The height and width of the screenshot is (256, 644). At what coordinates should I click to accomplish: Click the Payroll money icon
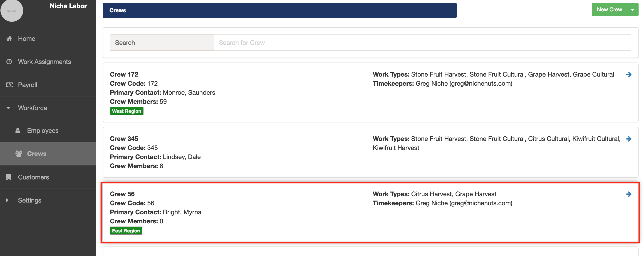click(10, 85)
